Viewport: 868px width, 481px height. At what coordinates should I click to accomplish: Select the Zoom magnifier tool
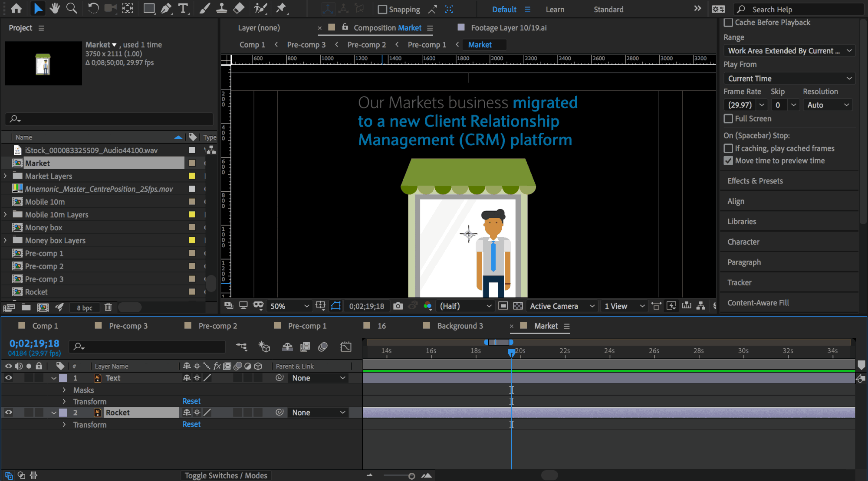click(x=72, y=8)
